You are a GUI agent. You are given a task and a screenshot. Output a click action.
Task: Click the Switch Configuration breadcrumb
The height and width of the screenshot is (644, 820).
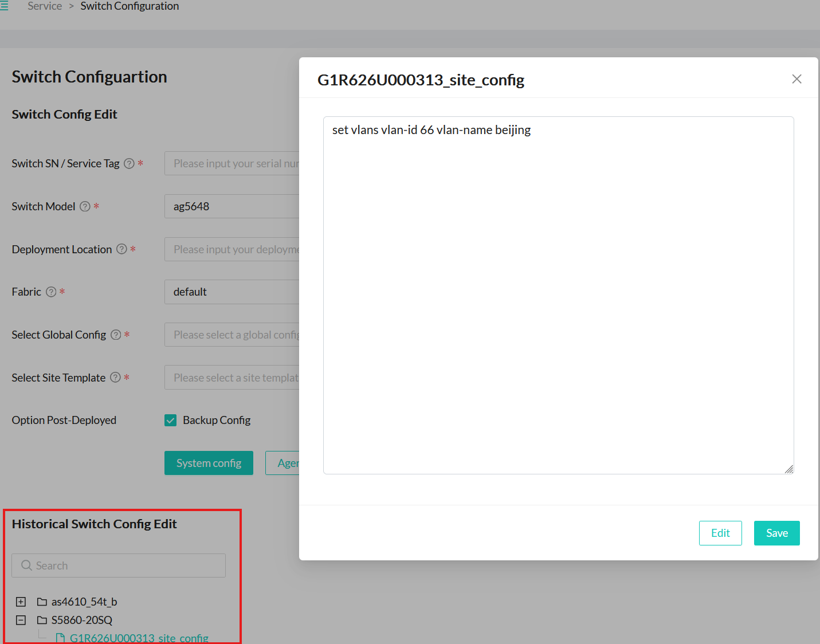130,6
